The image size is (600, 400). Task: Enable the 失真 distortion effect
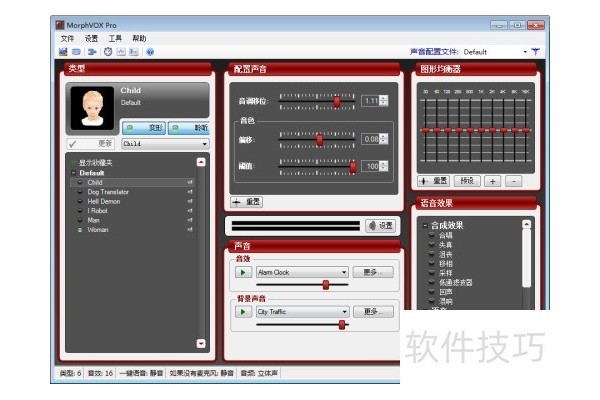coord(432,245)
